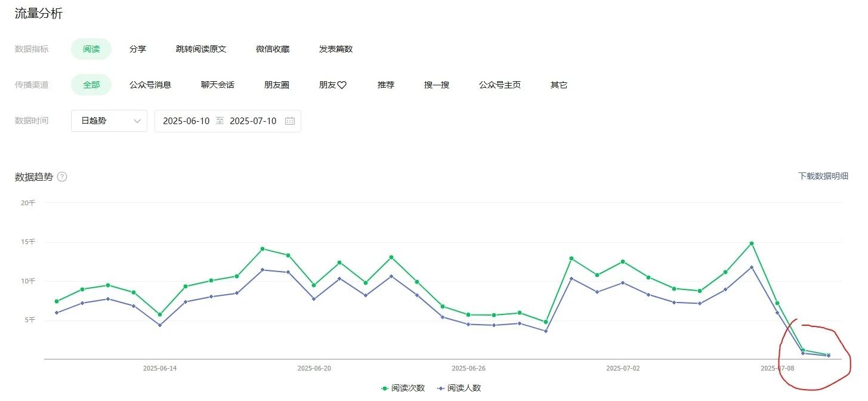Viewport: 868px width, 401px height.
Task: Choose the 其它 channel filter
Action: pos(559,85)
